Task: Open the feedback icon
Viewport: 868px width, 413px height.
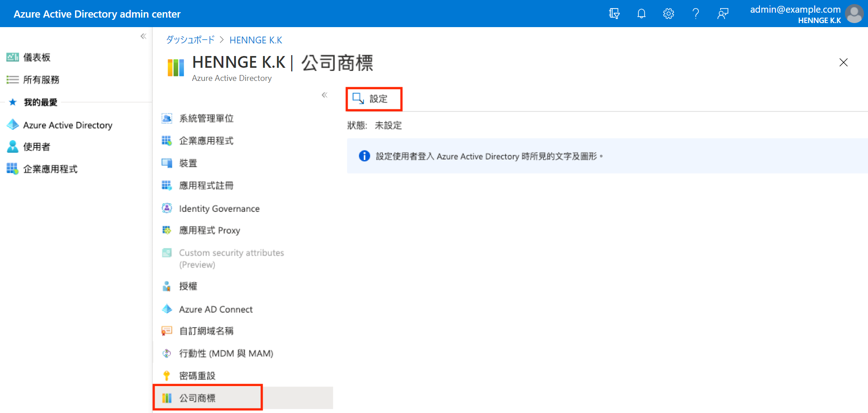Action: pos(722,14)
